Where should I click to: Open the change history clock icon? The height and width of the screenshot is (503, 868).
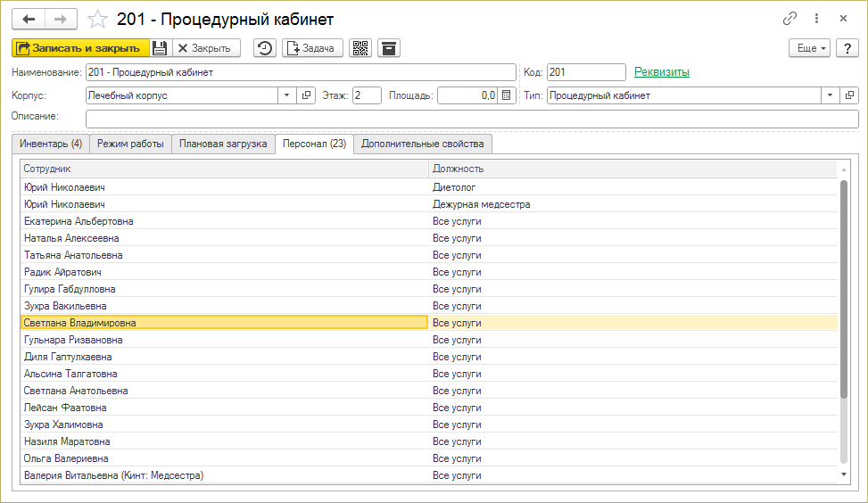[264, 48]
